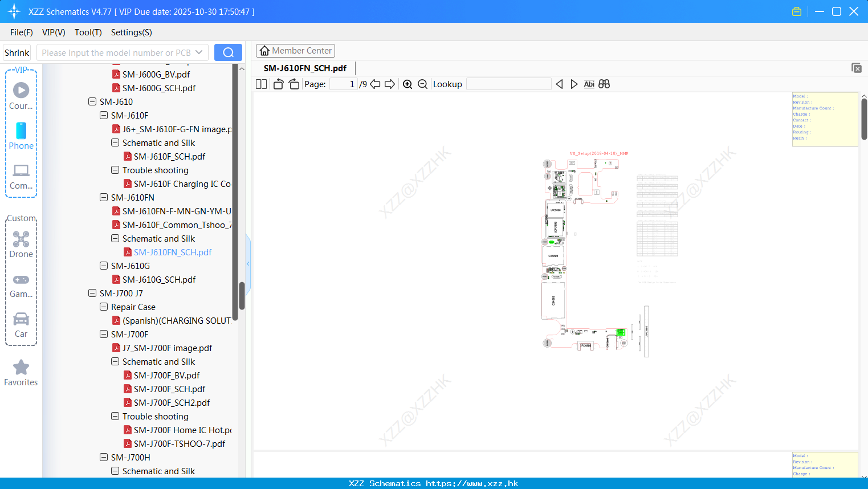
Task: Open SM-J700F Home IC Hot file
Action: 182,430
